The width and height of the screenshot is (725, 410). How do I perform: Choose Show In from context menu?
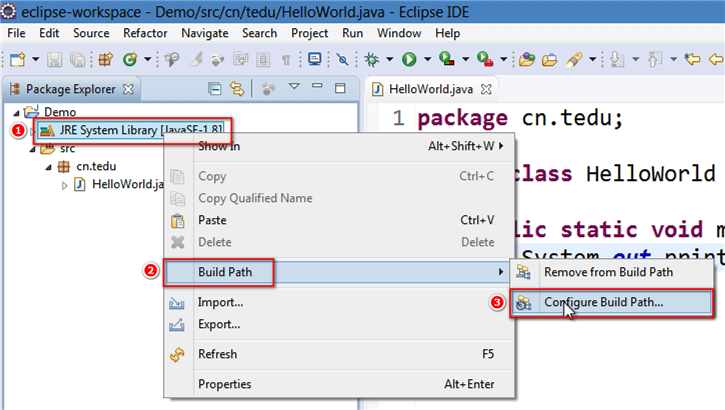pos(340,147)
